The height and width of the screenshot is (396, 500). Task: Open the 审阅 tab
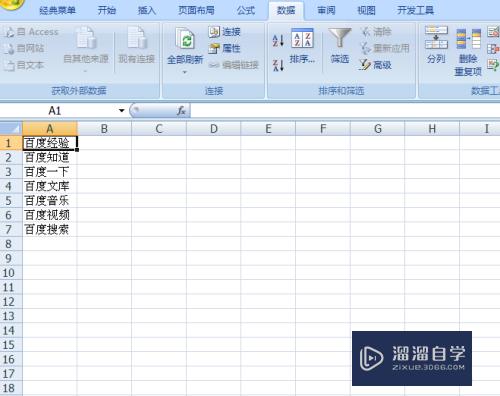tap(326, 10)
